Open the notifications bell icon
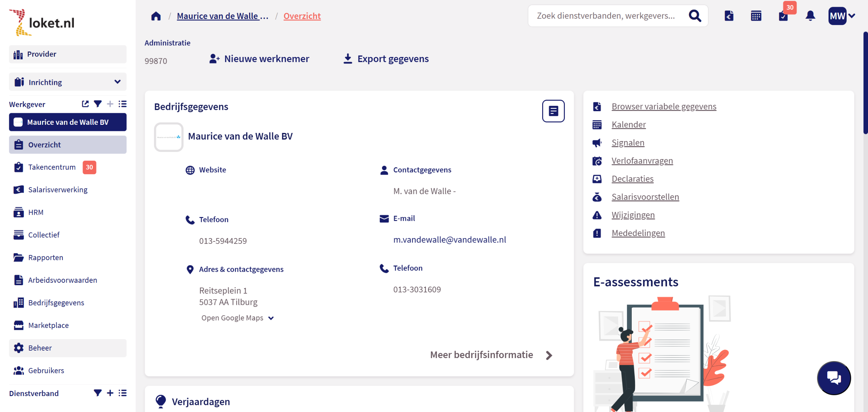868x412 pixels. [810, 16]
